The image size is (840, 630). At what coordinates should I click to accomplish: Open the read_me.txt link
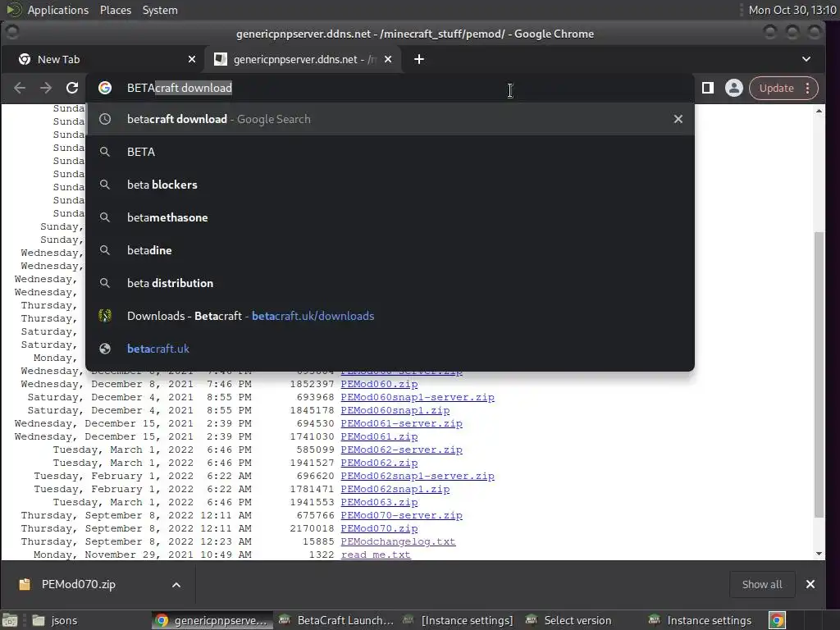(376, 555)
